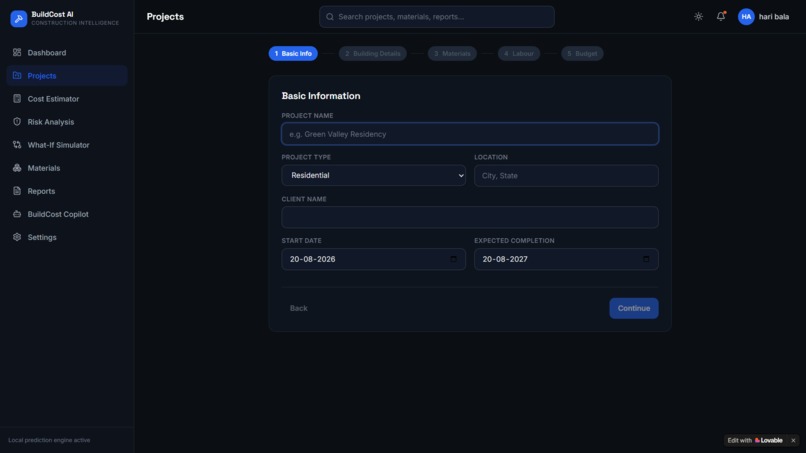This screenshot has width=806, height=453.
Task: Open notifications bell icon
Action: pos(721,16)
